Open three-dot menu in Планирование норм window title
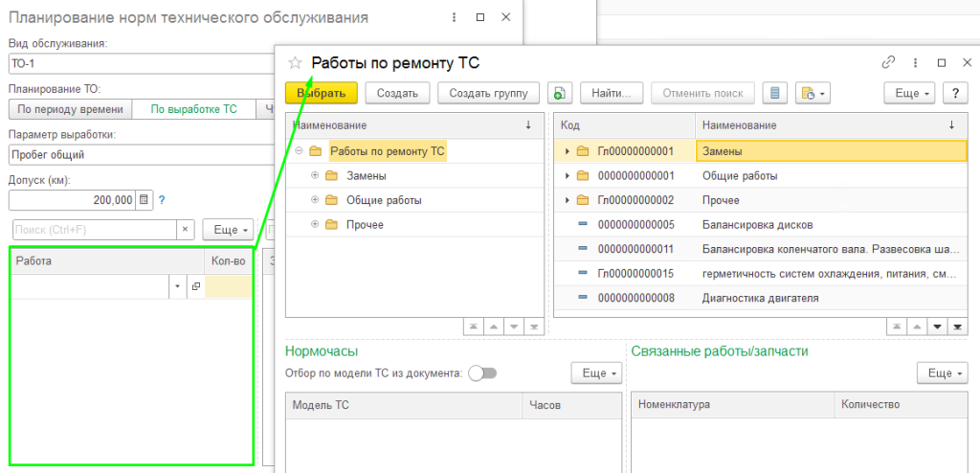Screen dimensions: 980x473 pos(454,17)
